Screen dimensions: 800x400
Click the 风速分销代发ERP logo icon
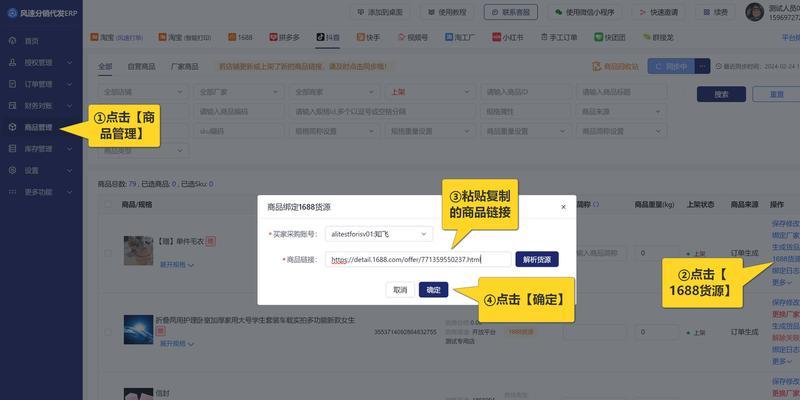[x=12, y=12]
